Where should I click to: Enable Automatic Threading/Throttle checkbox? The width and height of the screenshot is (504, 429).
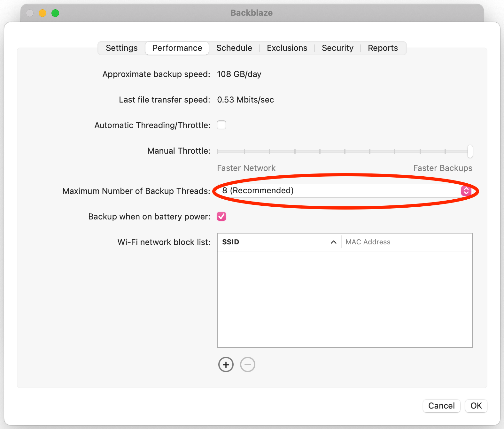point(221,125)
